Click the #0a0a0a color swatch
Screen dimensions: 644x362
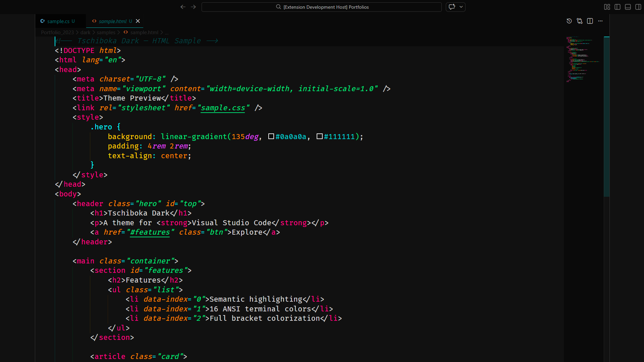click(x=271, y=136)
